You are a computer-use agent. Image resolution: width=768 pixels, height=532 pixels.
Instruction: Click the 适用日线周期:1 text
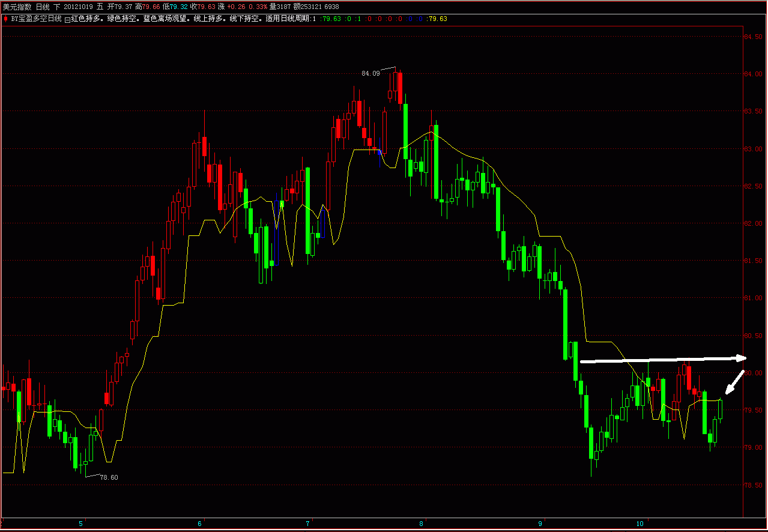coord(291,19)
